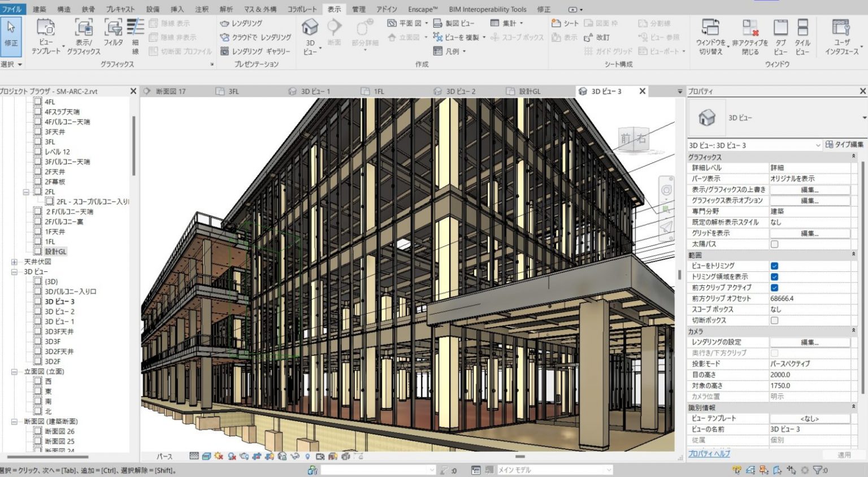Collapse the Elevations 立面図 (立面) tree node
The image size is (868, 477).
point(14,372)
